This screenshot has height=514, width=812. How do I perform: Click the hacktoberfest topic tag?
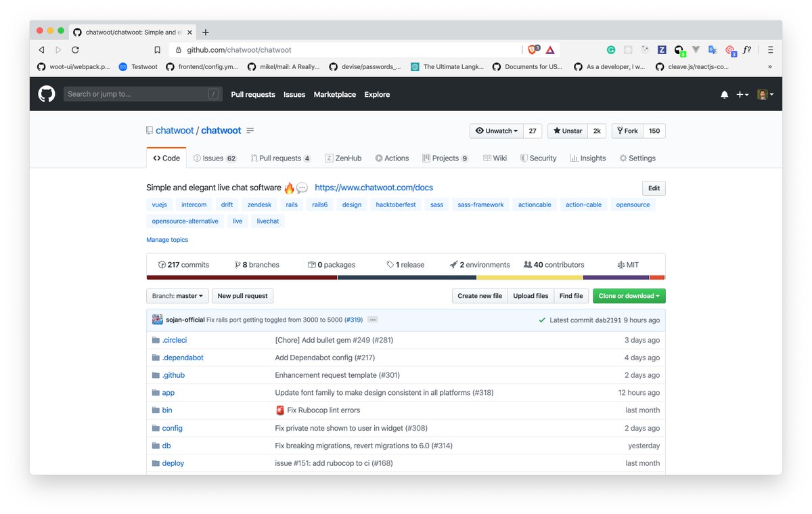click(396, 205)
